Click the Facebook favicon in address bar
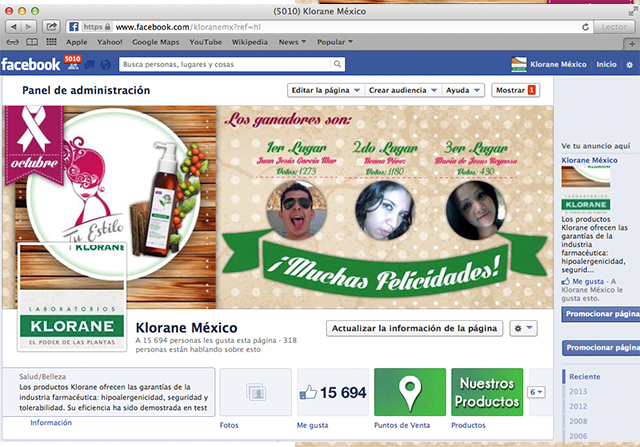The height and width of the screenshot is (447, 640). click(73, 27)
